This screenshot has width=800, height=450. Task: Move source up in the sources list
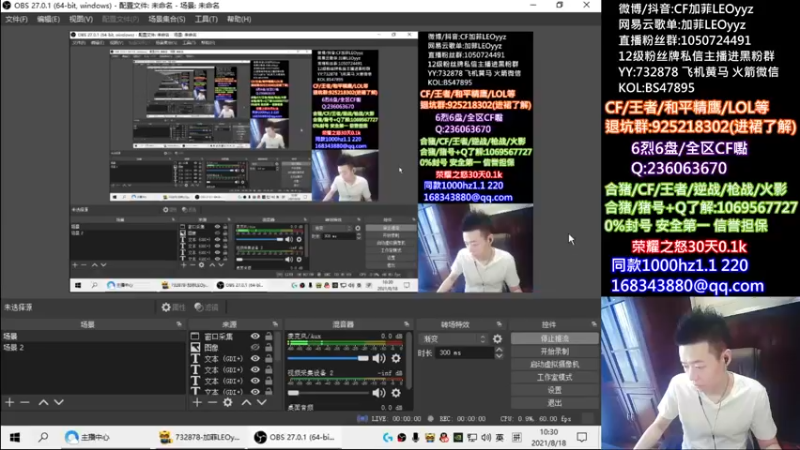(246, 403)
